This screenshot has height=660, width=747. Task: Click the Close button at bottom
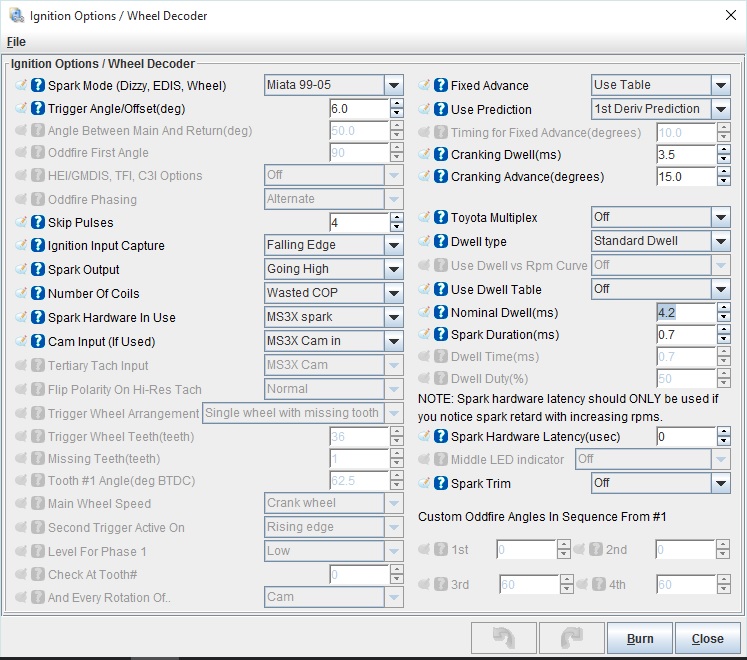click(x=707, y=639)
